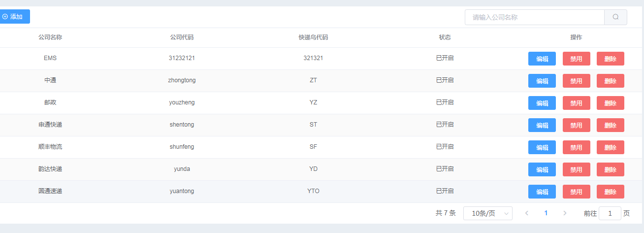The height and width of the screenshot is (233, 644).
Task: Disable the 中通 express company
Action: [577, 81]
